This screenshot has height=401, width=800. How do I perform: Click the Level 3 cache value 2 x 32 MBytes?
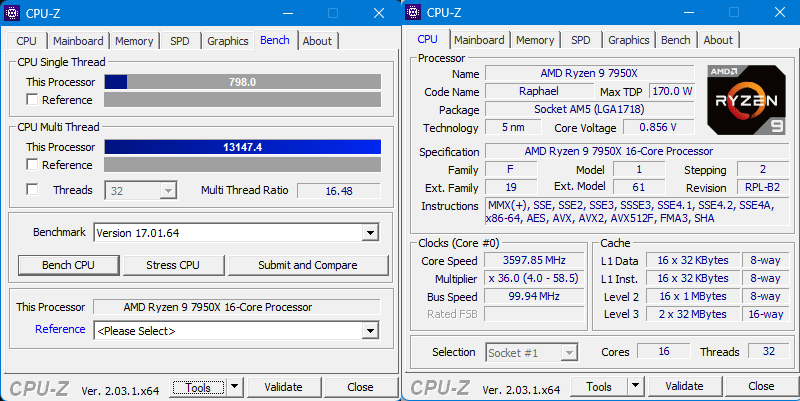tap(692, 314)
